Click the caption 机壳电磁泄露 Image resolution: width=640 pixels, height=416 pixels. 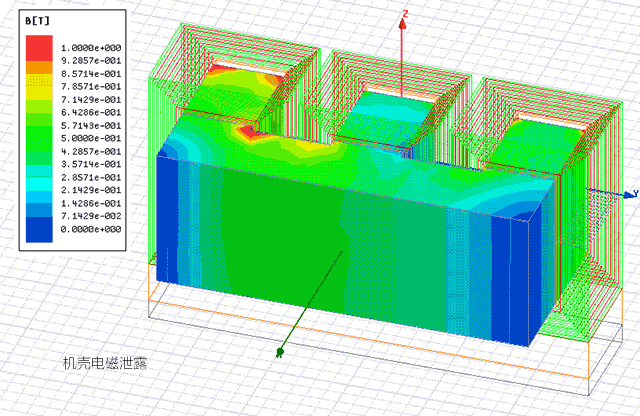105,363
